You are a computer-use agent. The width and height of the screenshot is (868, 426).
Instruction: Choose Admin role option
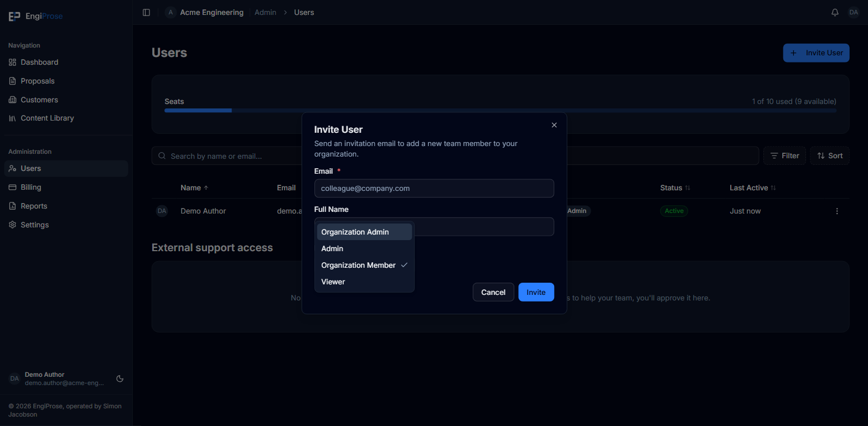364,248
